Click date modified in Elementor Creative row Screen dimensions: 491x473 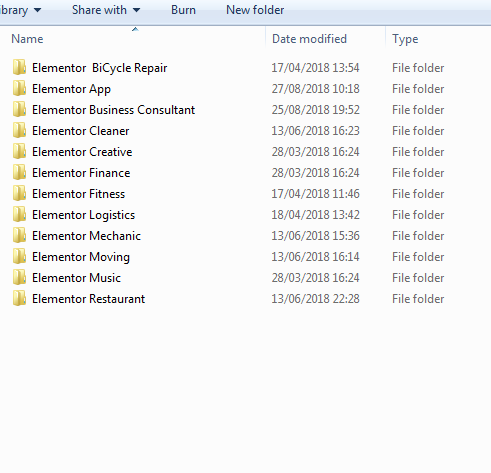point(315,152)
